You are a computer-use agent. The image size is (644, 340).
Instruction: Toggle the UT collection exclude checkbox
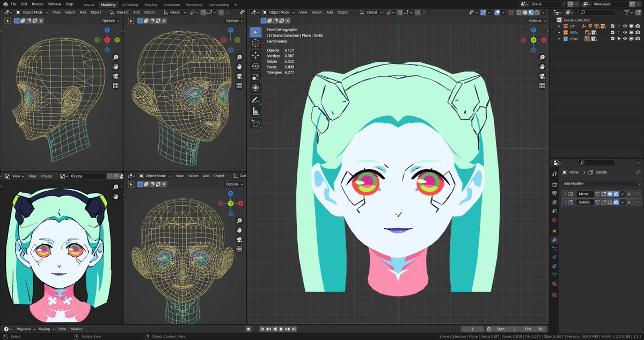613,26
